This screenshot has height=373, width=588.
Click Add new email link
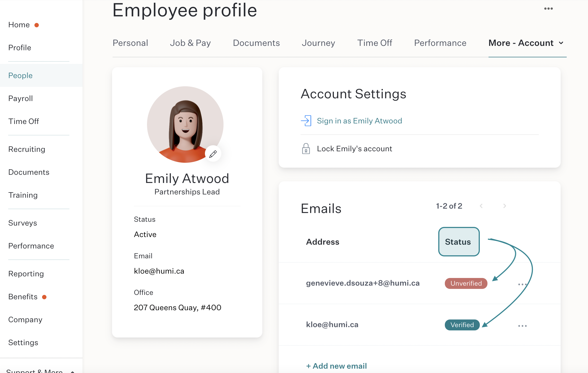point(336,366)
